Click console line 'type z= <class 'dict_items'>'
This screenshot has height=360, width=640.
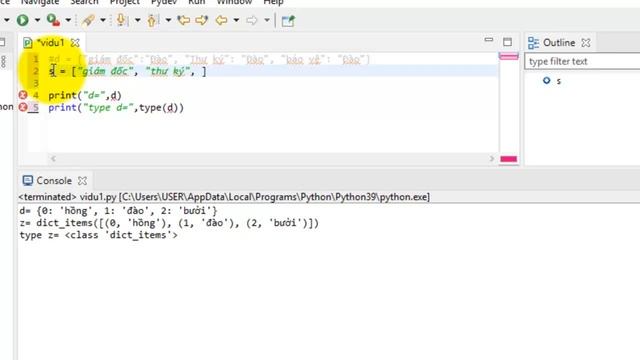[x=98, y=236]
